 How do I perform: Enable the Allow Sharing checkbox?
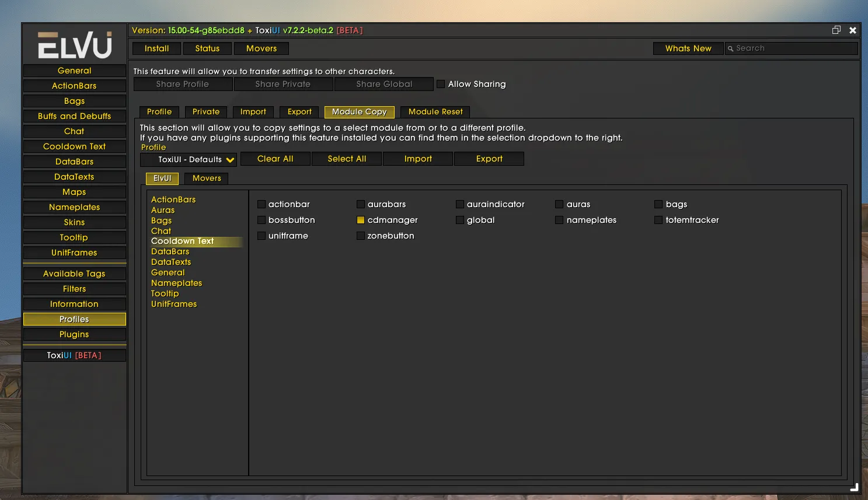pos(441,84)
